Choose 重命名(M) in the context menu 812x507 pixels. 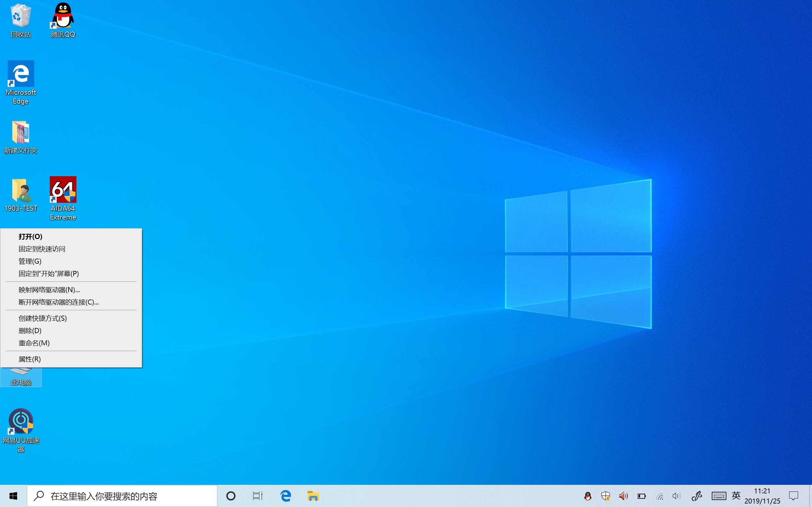pyautogui.click(x=34, y=343)
